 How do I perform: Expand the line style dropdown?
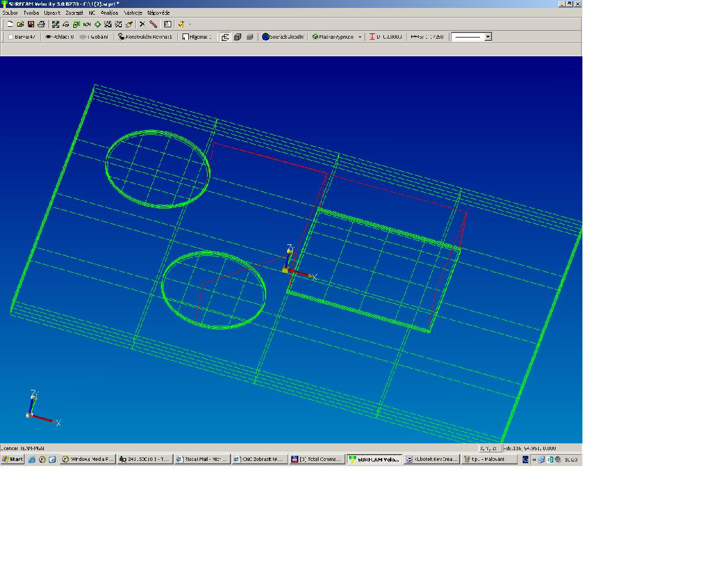[x=487, y=37]
